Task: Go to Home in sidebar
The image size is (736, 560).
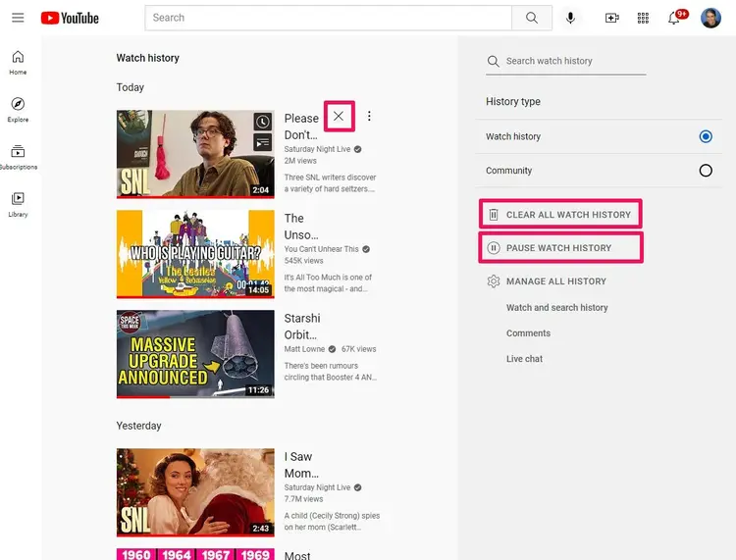Action: tap(18, 63)
